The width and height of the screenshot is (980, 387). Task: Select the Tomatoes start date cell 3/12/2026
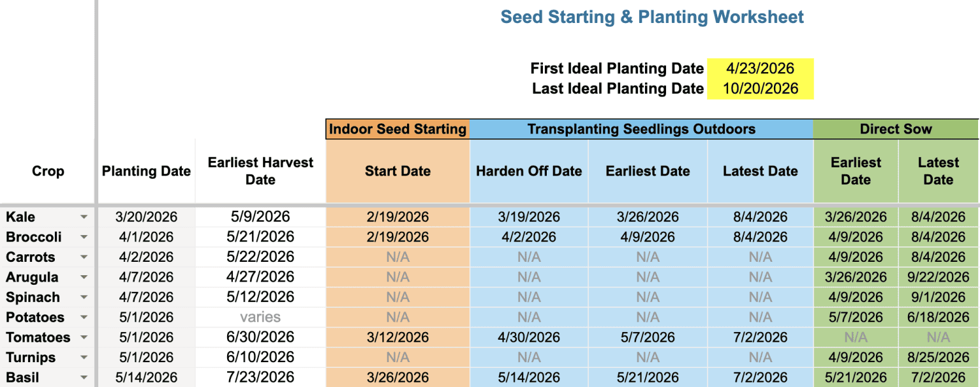pyautogui.click(x=397, y=338)
